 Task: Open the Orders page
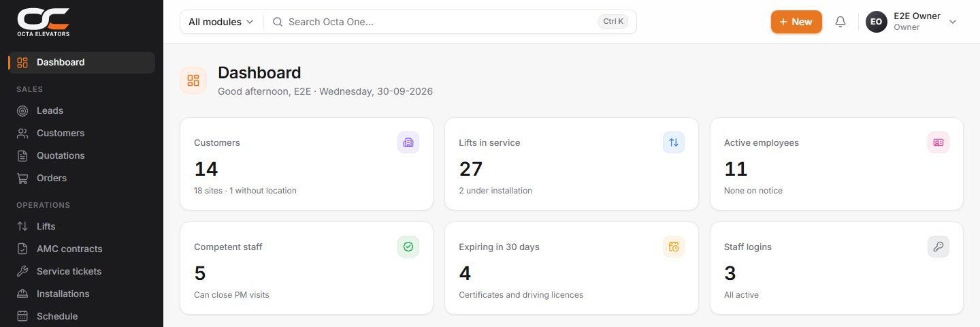[82, 178]
